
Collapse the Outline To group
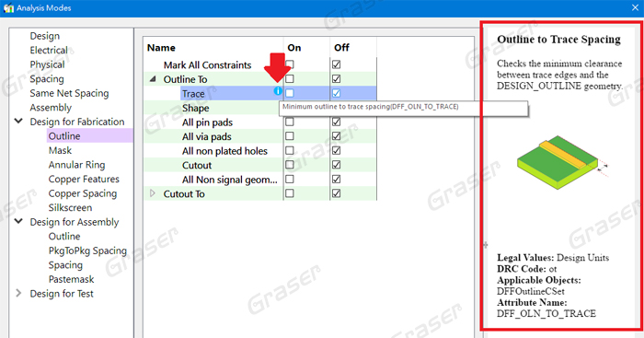click(153, 79)
